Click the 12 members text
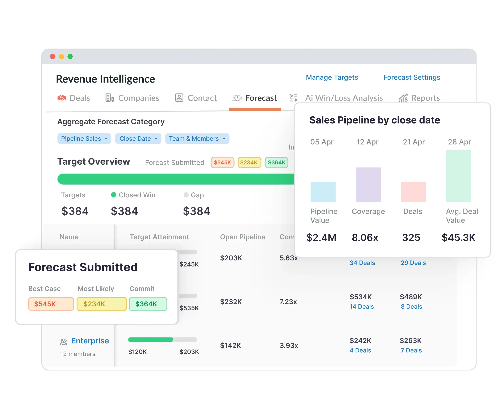The image size is (504, 420). coord(78,354)
